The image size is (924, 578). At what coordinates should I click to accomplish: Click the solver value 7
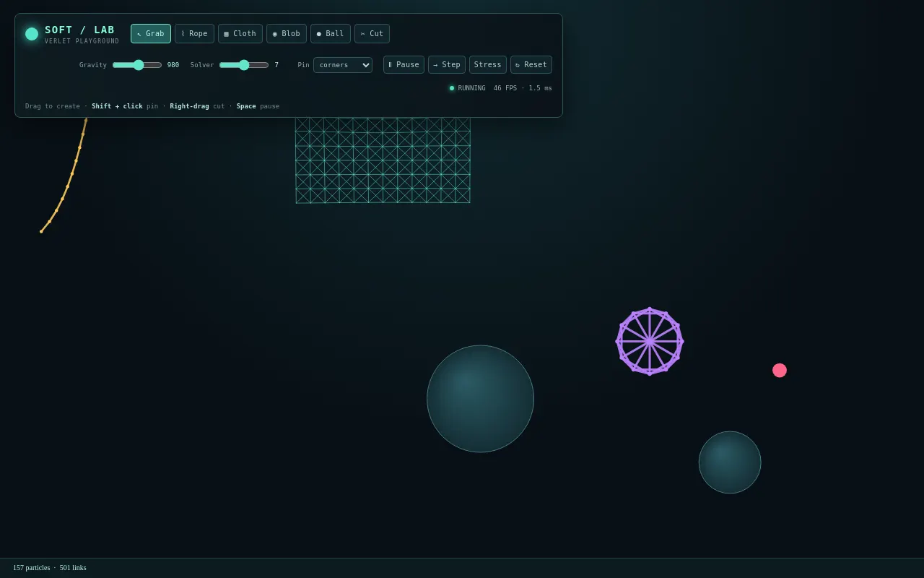click(x=276, y=65)
